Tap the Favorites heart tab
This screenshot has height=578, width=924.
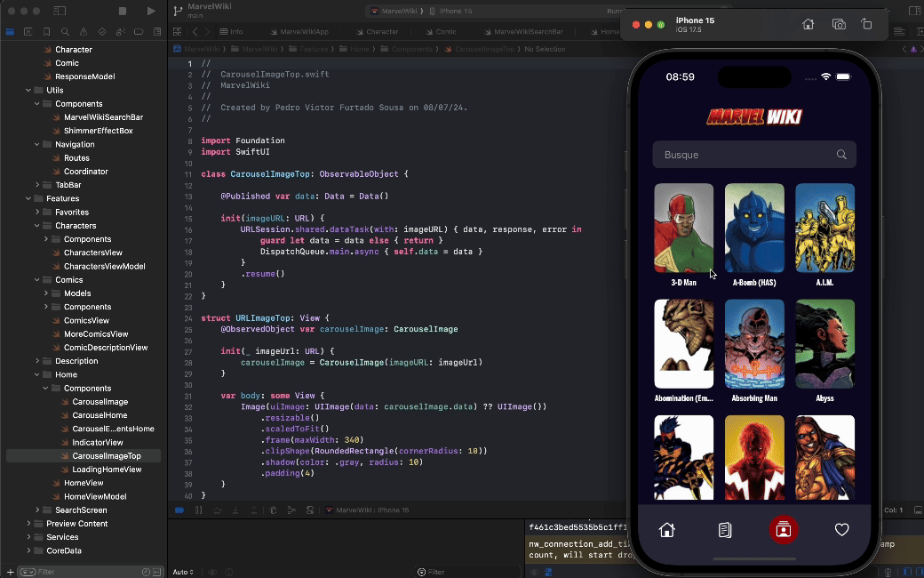click(841, 530)
